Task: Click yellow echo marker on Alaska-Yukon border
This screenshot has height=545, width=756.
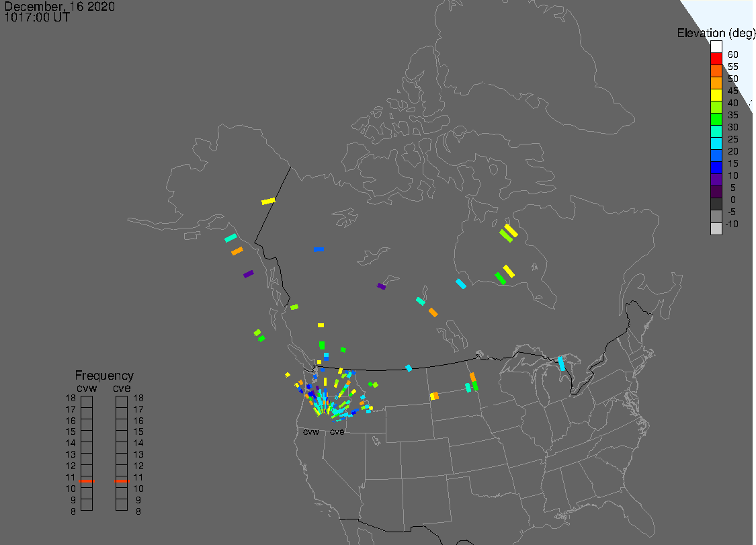Action: [x=268, y=201]
